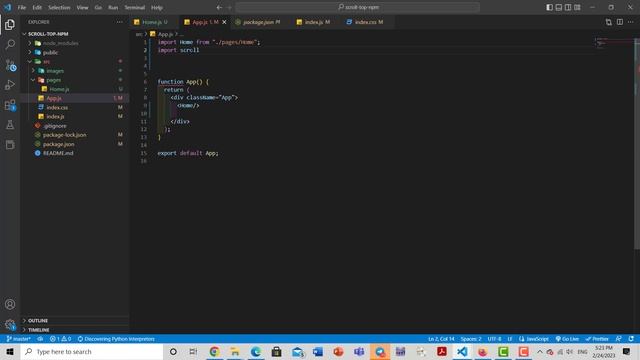Image resolution: width=640 pixels, height=360 pixels.
Task: Click the scroll-top-npm command center search
Action: pyautogui.click(x=358, y=7)
